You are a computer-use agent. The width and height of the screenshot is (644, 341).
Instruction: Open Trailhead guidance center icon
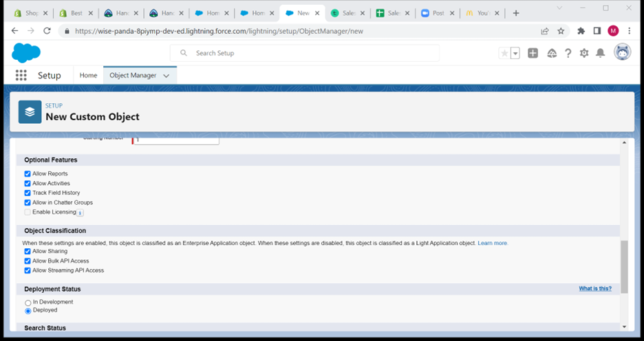tap(551, 53)
